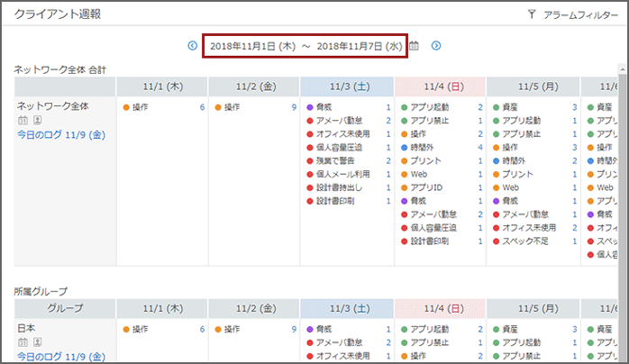Go to the previous week arrow

[193, 46]
